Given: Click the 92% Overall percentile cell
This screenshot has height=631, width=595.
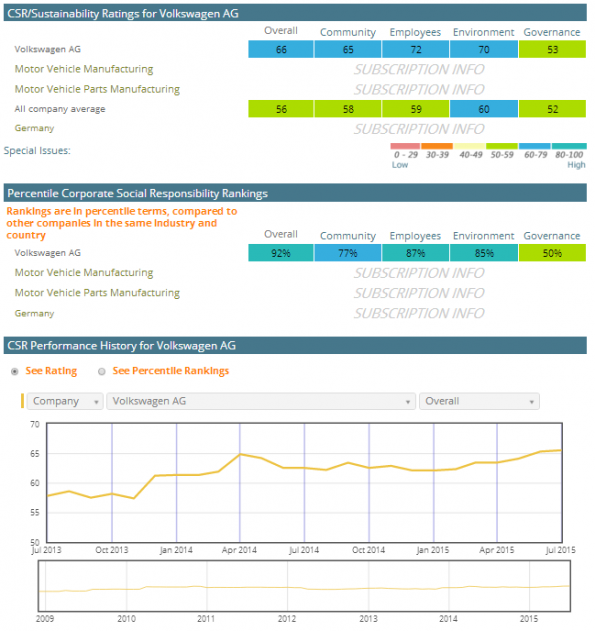Looking at the screenshot, I should tap(281, 253).
